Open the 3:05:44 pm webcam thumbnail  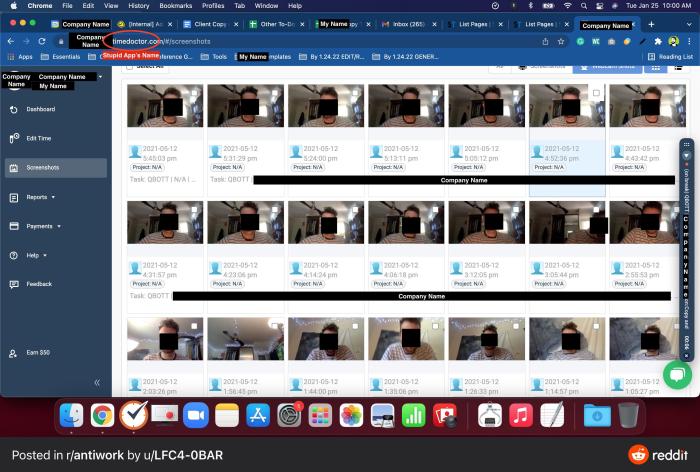(x=567, y=222)
